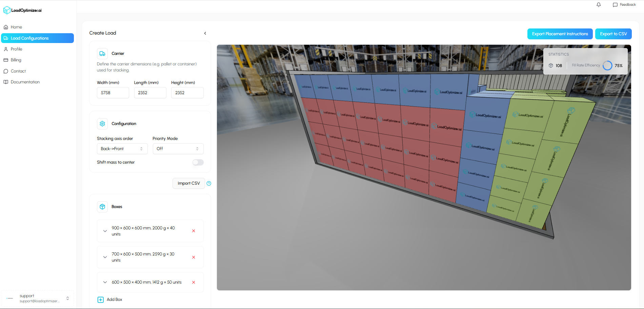The height and width of the screenshot is (309, 644).
Task: Click the box icon next to 108 in Statistics
Action: [x=551, y=65]
